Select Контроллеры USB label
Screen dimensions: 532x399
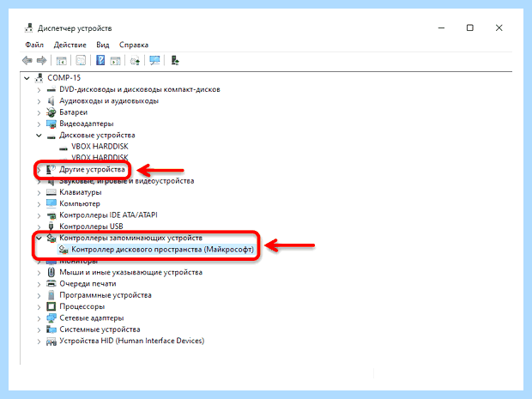click(91, 227)
